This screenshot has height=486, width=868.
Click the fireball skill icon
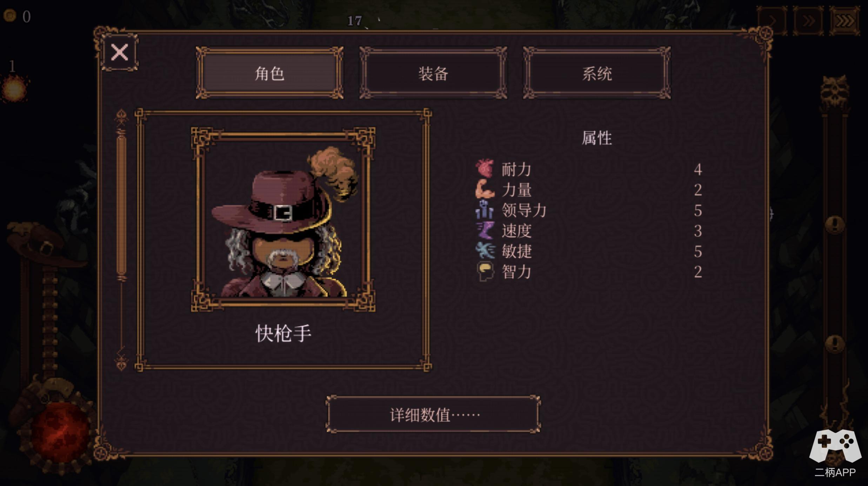(x=14, y=88)
